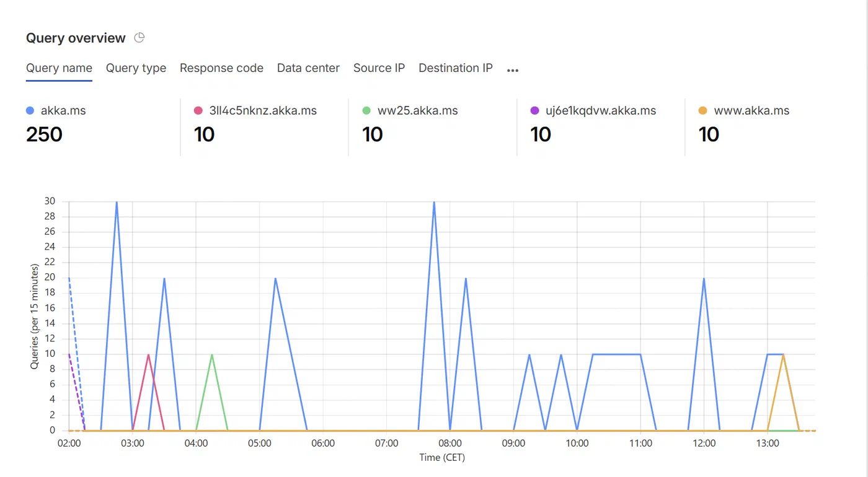Switch to the Data center tab

tap(308, 68)
